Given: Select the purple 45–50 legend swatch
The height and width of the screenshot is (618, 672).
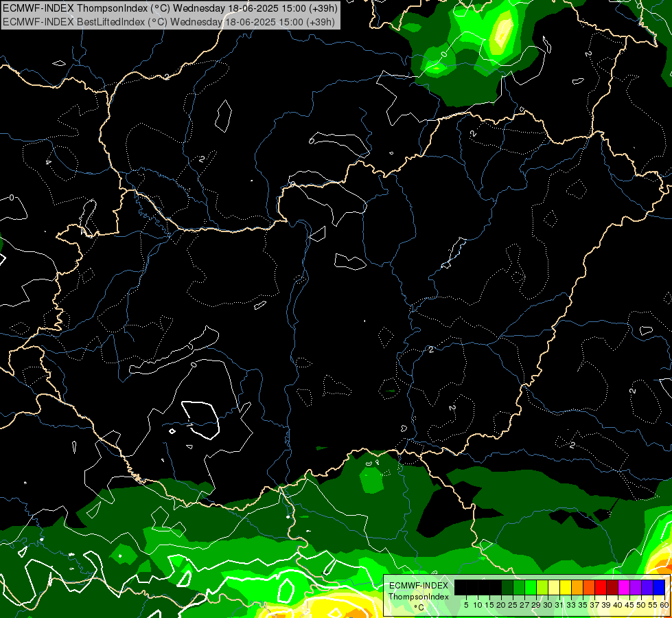Looking at the screenshot, I should 636,587.
